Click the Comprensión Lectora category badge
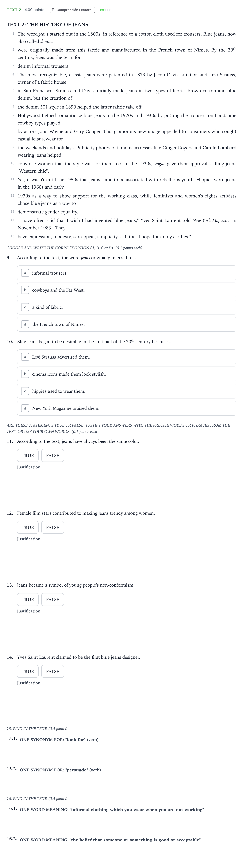The image size is (243, 868). click(72, 10)
